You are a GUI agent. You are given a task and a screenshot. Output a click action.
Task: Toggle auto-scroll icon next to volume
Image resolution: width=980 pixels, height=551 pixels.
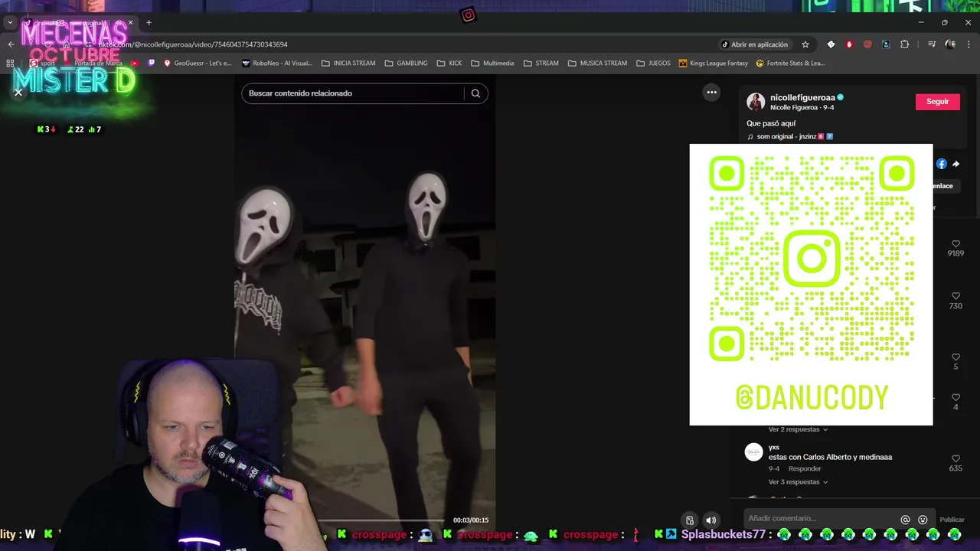pyautogui.click(x=690, y=520)
